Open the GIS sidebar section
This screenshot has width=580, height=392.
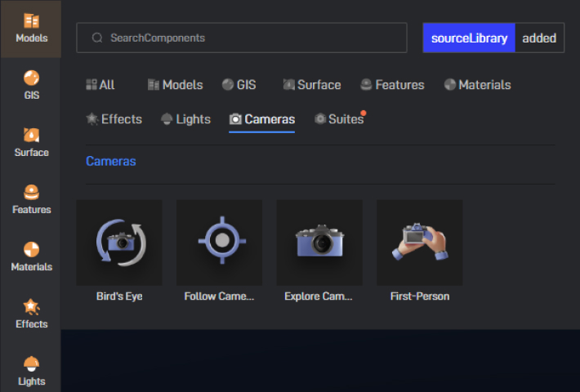(31, 85)
